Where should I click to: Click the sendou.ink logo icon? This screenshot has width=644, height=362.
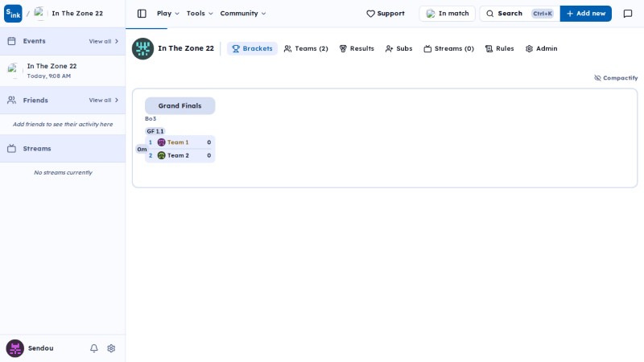13,14
